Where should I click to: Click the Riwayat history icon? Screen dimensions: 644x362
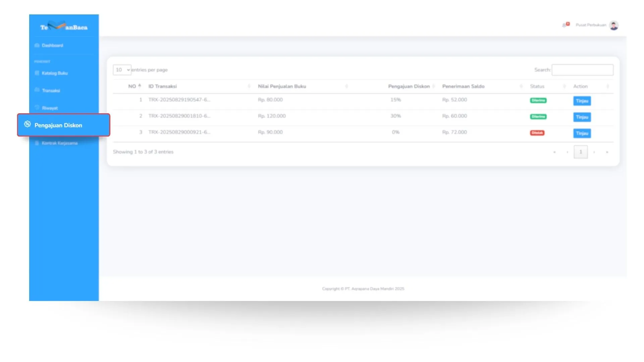point(37,108)
